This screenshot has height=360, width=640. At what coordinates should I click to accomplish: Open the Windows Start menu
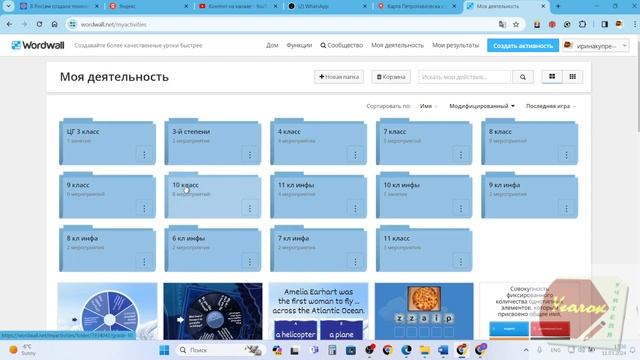[x=164, y=350]
